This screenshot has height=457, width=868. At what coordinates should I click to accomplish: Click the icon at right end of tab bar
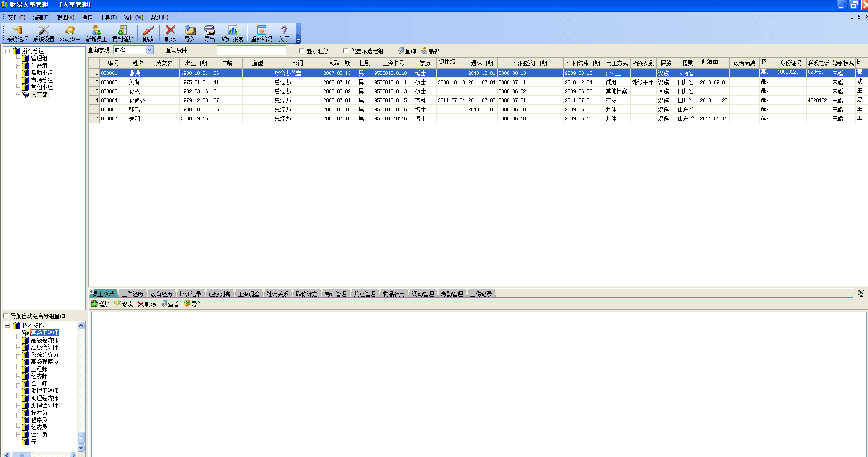(x=860, y=293)
